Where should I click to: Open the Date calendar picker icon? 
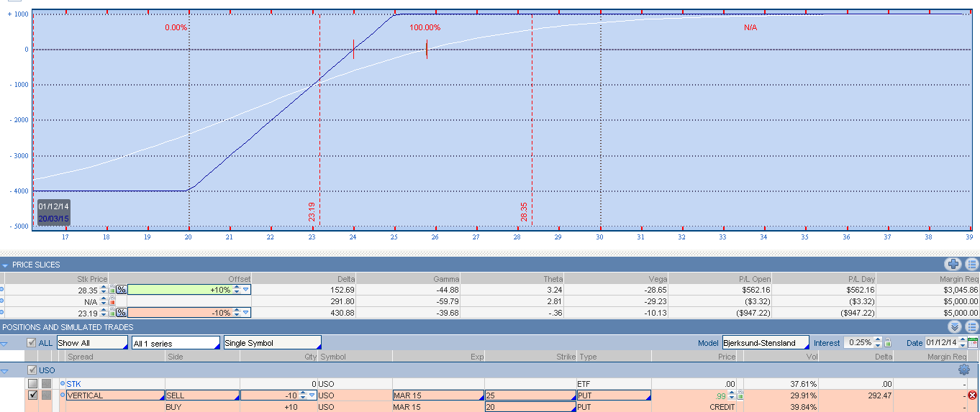point(973,343)
